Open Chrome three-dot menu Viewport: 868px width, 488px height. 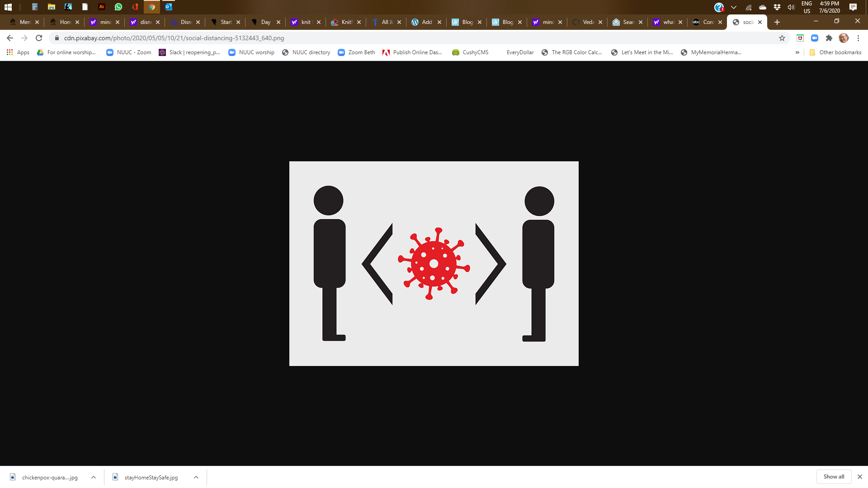point(858,38)
